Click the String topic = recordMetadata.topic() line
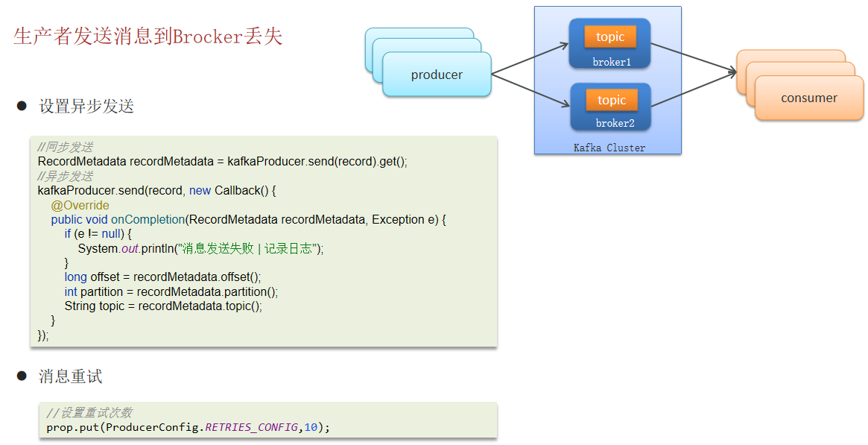Viewport: 868px width, 445px height. tap(163, 306)
